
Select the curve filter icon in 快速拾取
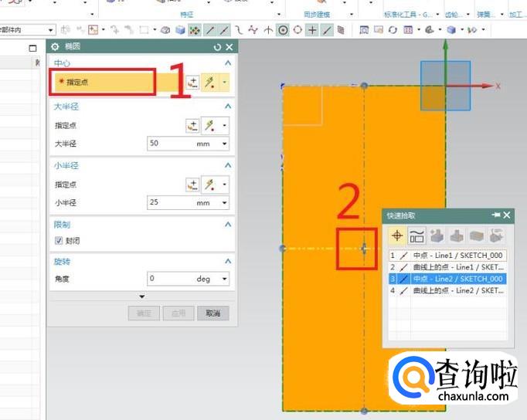click(417, 236)
